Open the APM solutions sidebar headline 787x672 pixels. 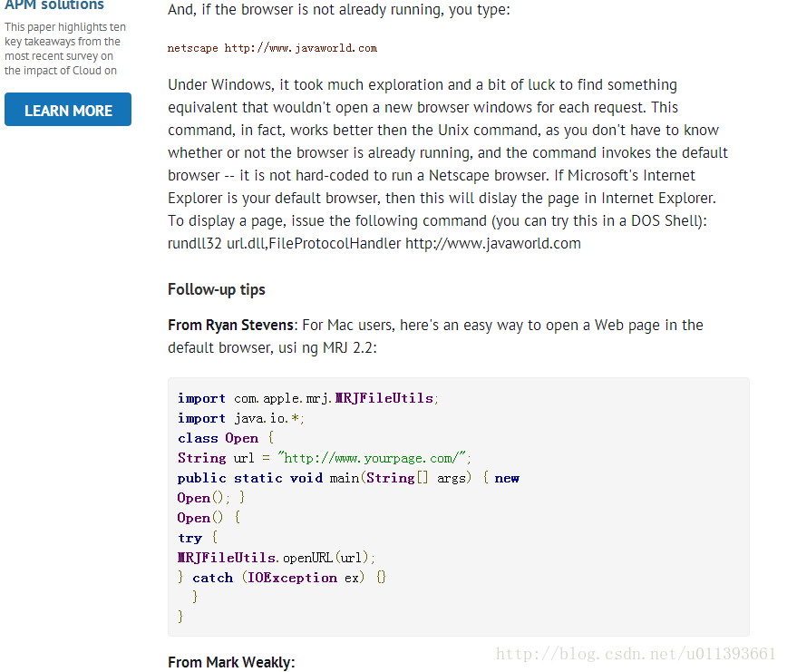point(54,5)
